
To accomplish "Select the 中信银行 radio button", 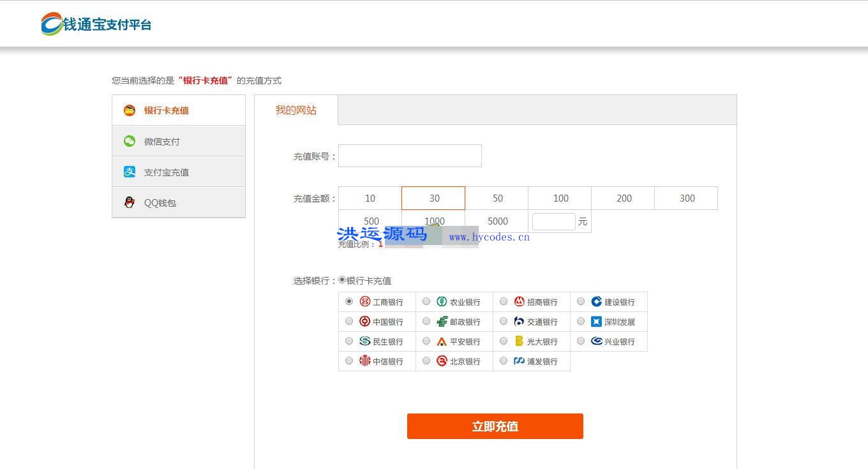I will [349, 361].
